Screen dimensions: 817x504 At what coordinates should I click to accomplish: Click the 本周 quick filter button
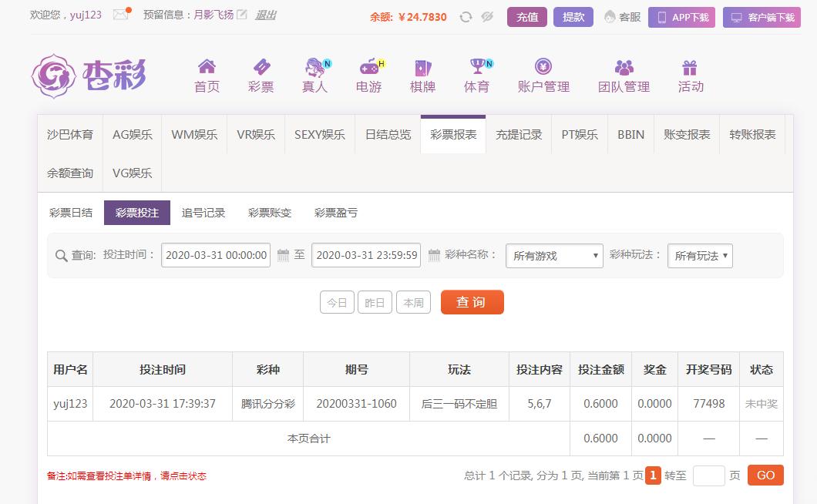[x=414, y=302]
